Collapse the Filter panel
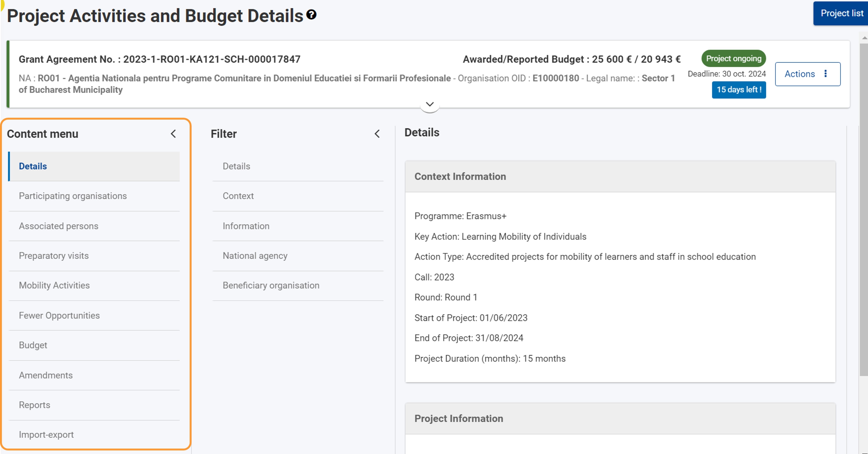 tap(377, 134)
